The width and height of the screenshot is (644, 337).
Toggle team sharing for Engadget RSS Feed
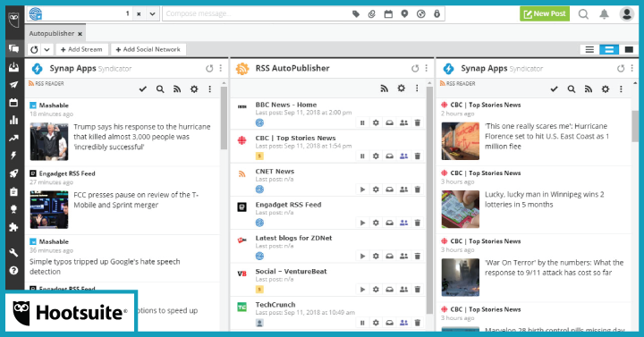403,223
